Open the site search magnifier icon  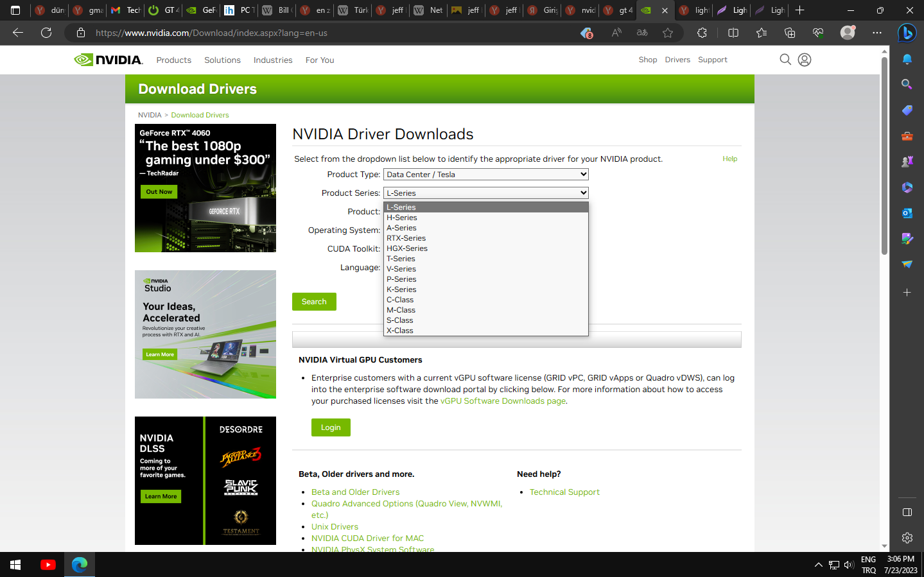[785, 60]
